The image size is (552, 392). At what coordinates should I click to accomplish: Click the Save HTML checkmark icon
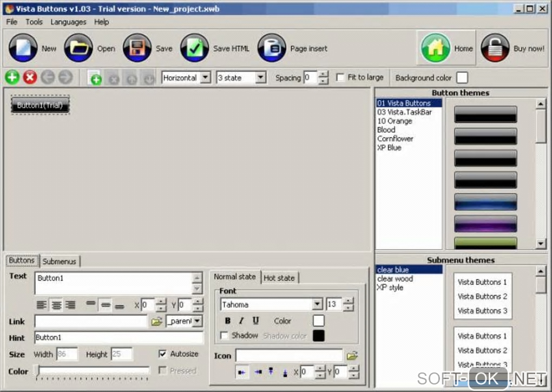tap(194, 48)
